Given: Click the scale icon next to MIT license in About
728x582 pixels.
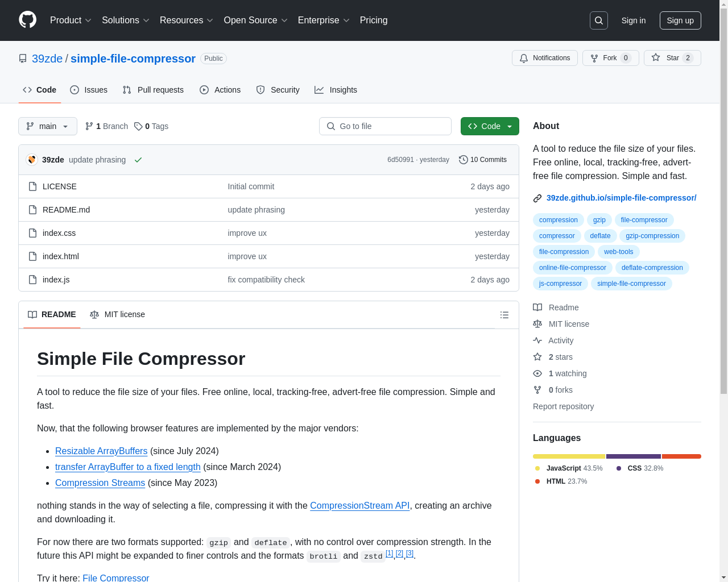Looking at the screenshot, I should [537, 324].
